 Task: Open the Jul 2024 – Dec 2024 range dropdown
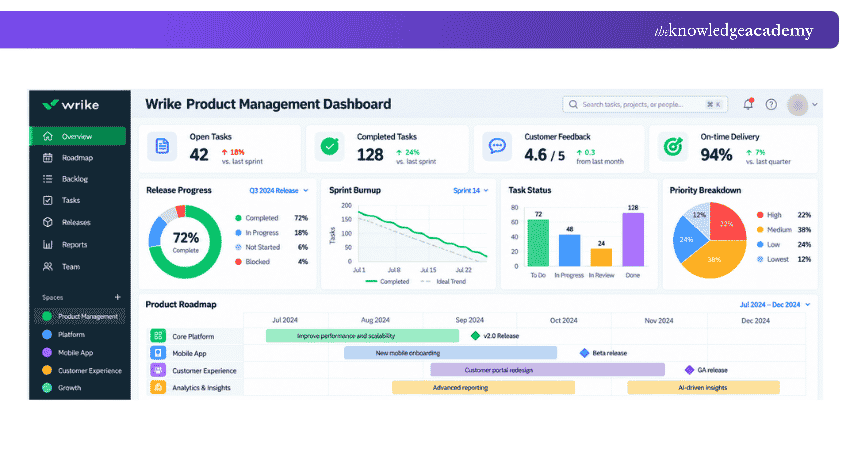coord(775,305)
